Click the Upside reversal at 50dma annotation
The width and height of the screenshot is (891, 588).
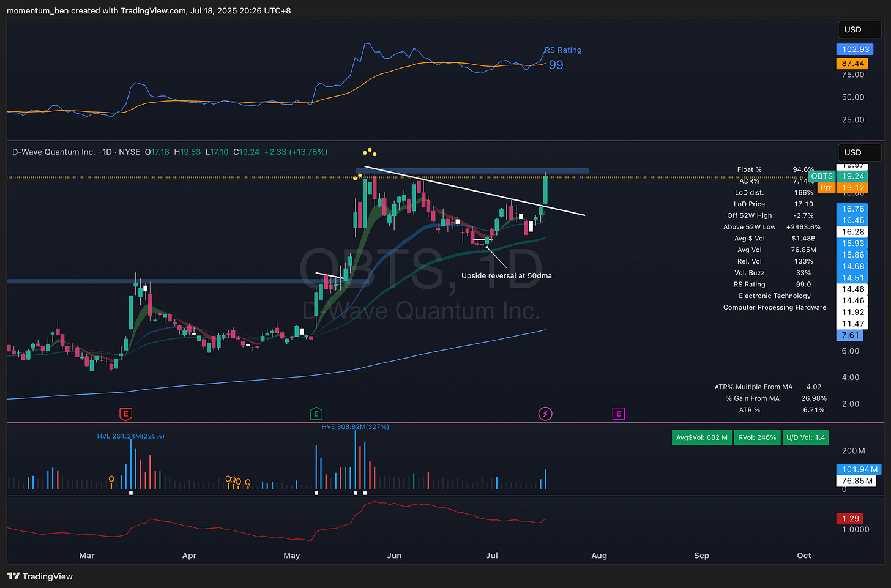(x=507, y=276)
